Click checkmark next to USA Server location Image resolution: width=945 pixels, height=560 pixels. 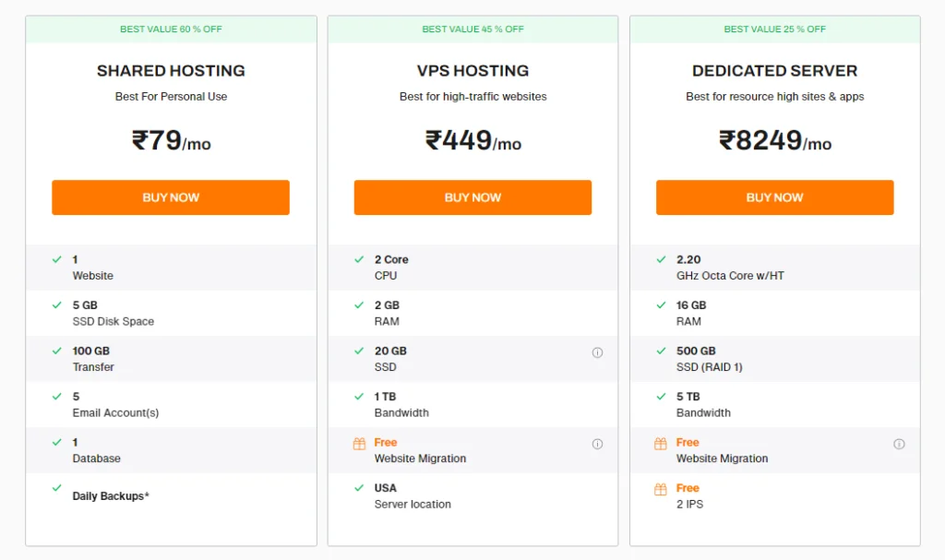click(x=359, y=488)
